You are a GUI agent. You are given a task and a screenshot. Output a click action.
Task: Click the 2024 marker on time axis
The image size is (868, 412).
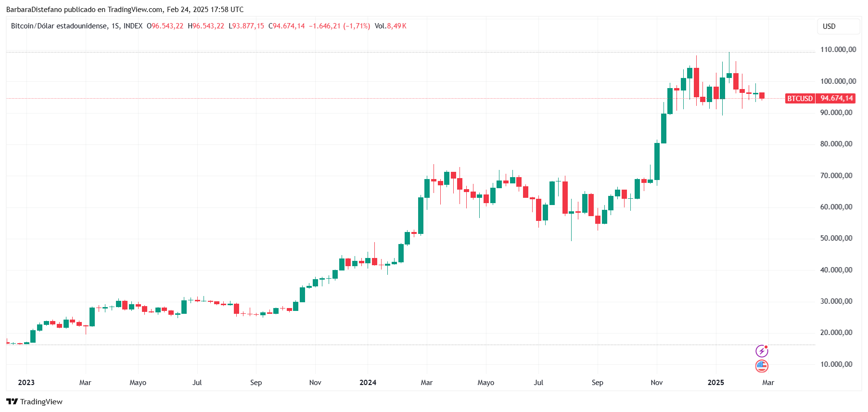click(x=368, y=382)
